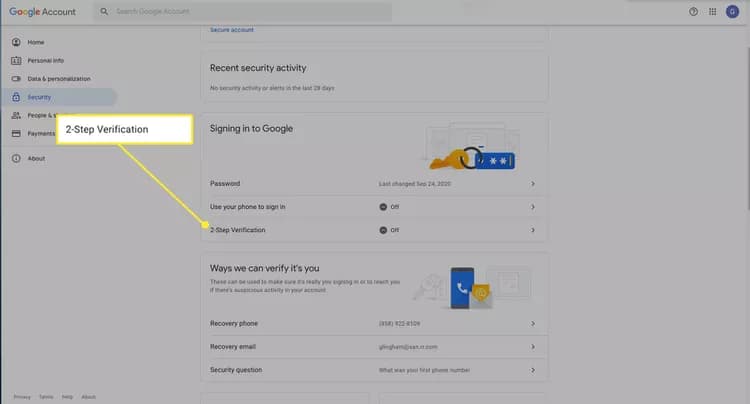
Task: Click the Recent security activity heading
Action: click(x=258, y=68)
